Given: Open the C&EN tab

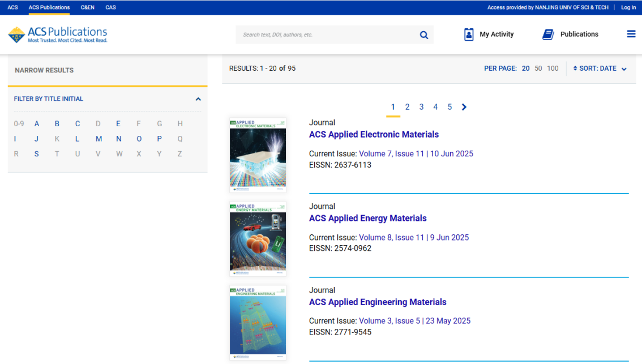Looking at the screenshot, I should [x=88, y=7].
